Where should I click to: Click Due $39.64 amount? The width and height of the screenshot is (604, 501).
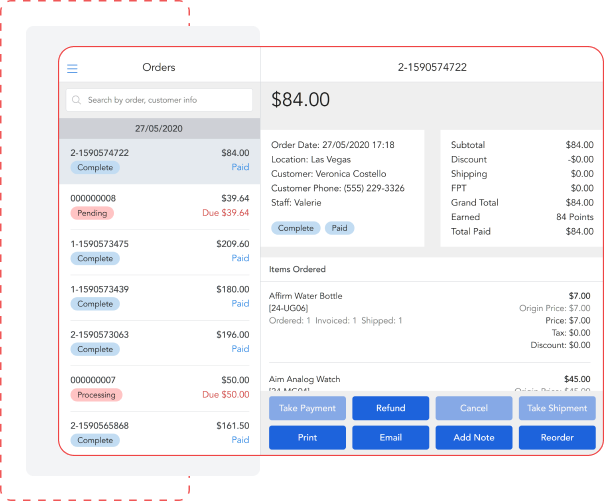[226, 213]
